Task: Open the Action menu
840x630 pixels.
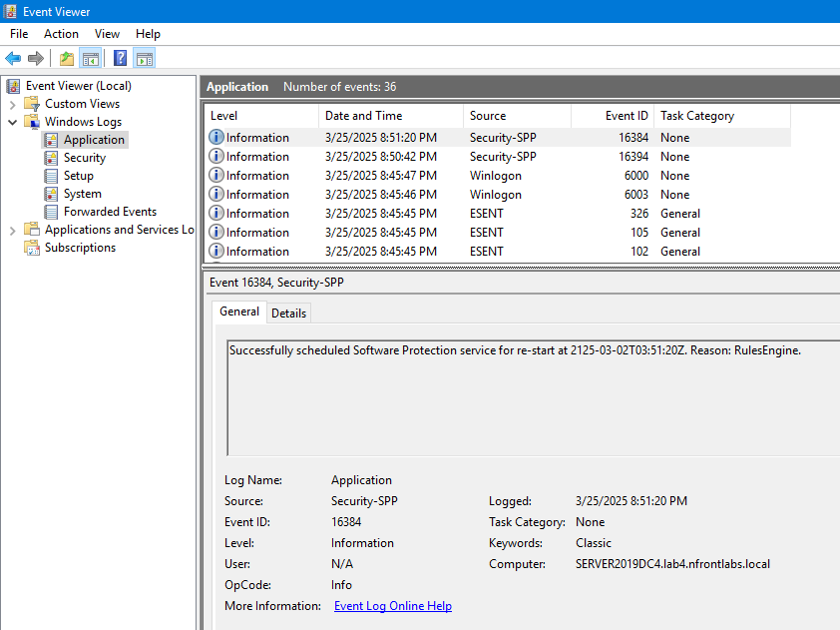Action: point(61,34)
